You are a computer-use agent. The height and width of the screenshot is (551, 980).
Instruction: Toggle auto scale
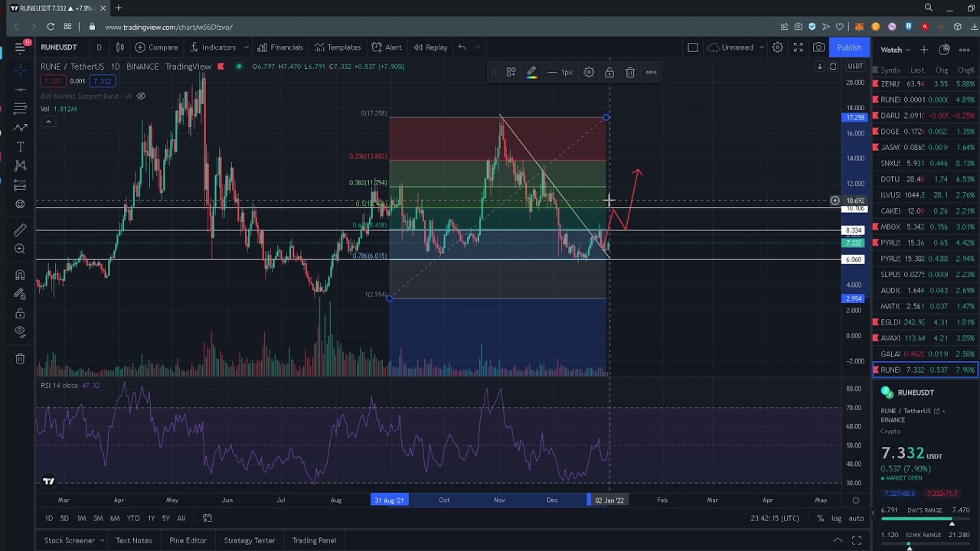point(856,518)
